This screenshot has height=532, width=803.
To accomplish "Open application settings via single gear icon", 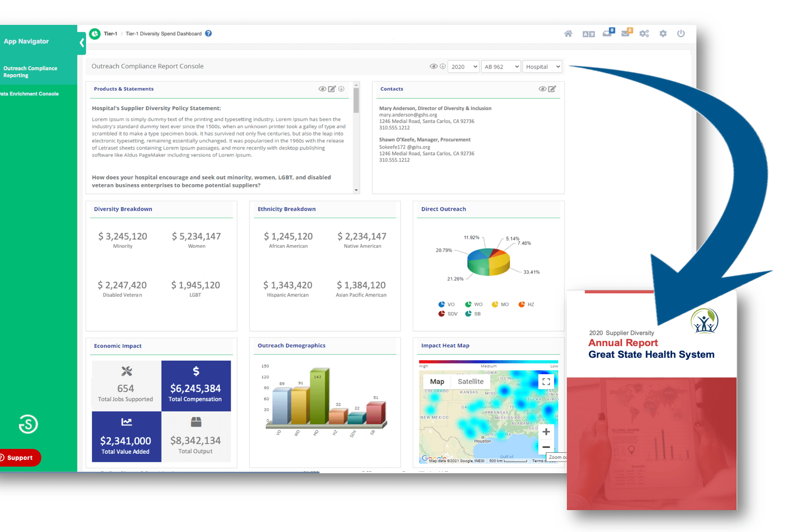I will click(x=663, y=34).
